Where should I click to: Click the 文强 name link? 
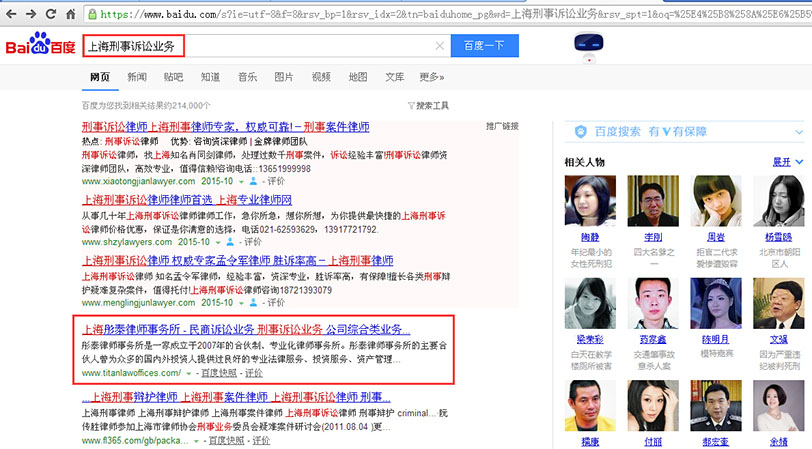(779, 340)
